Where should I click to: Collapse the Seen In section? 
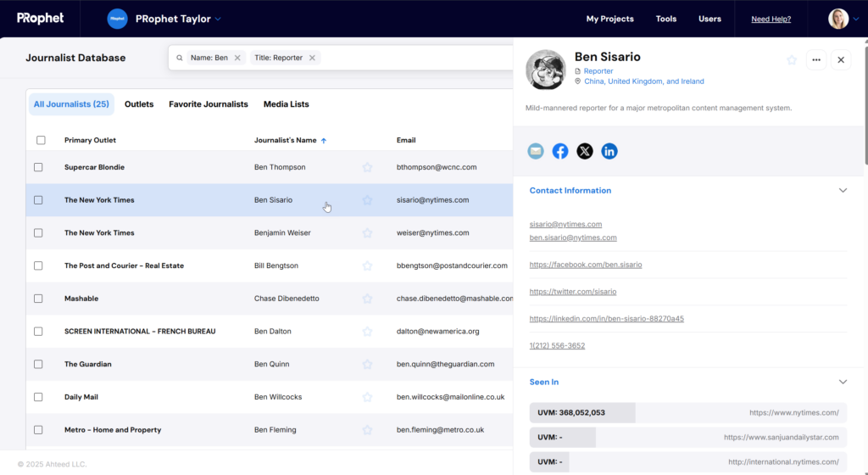click(x=843, y=382)
